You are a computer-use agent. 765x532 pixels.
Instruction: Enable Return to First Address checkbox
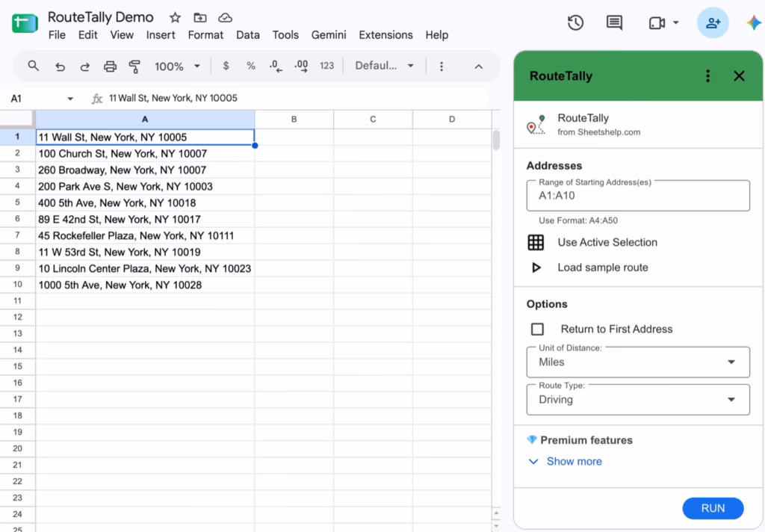point(537,330)
